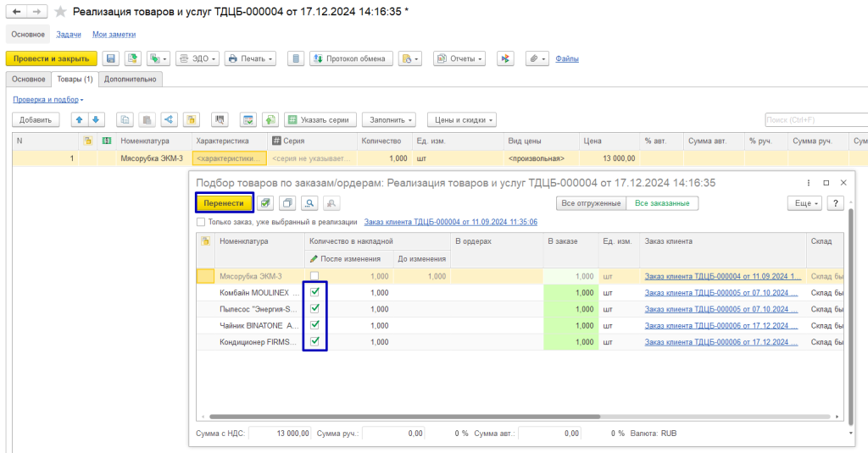Expand the Заполнить dropdown
This screenshot has width=868, height=453.
point(388,119)
